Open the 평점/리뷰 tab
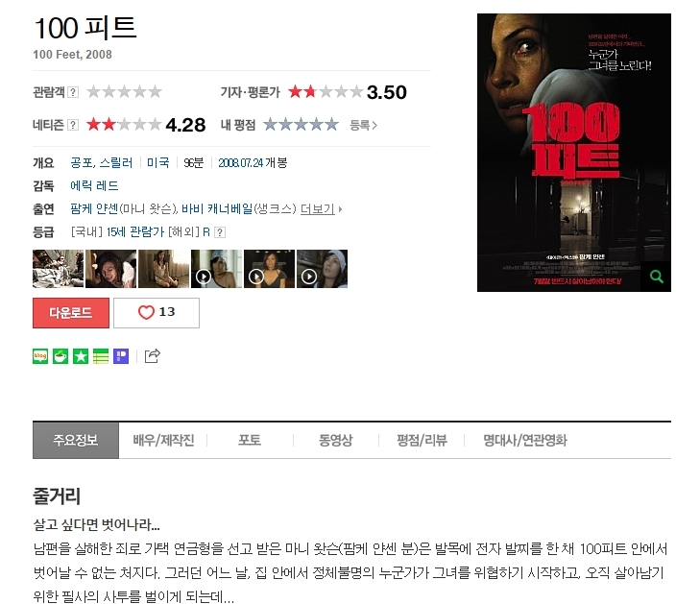Viewport: 700px width, 604px height. [422, 440]
